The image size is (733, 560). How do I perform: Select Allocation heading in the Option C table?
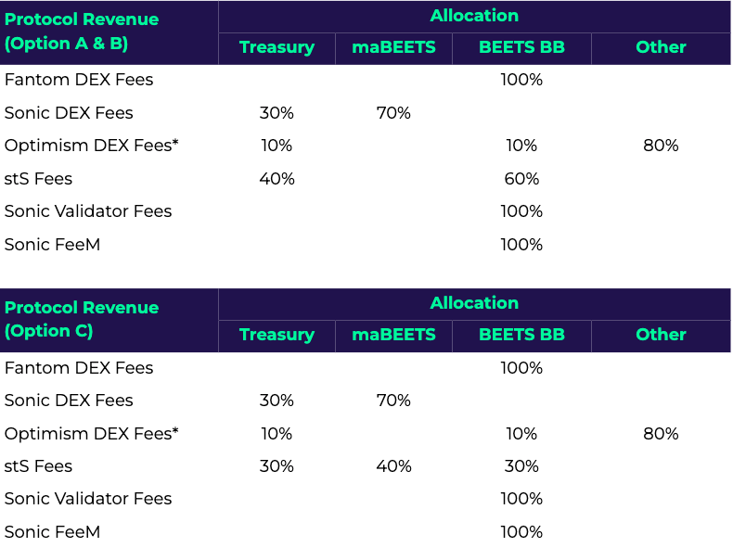[x=474, y=303]
